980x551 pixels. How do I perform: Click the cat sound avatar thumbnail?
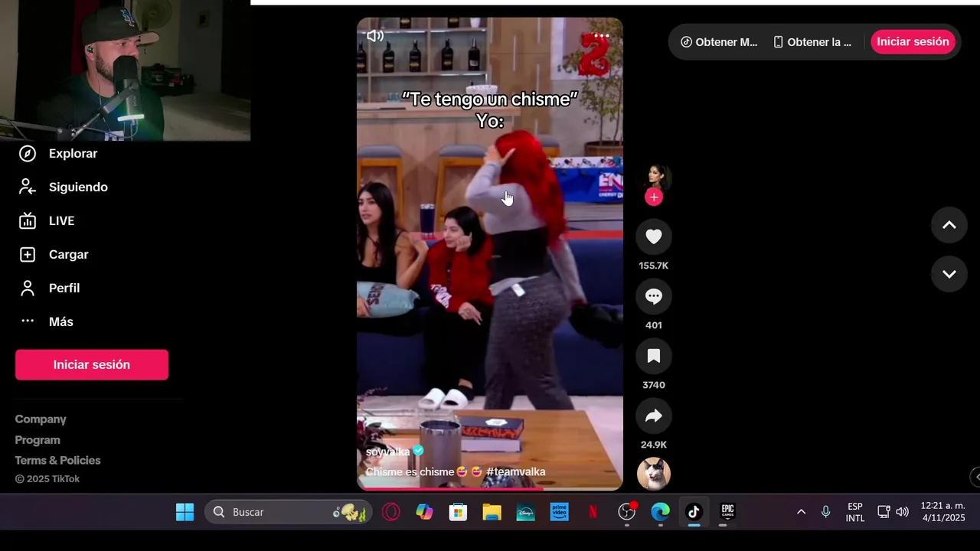(654, 474)
